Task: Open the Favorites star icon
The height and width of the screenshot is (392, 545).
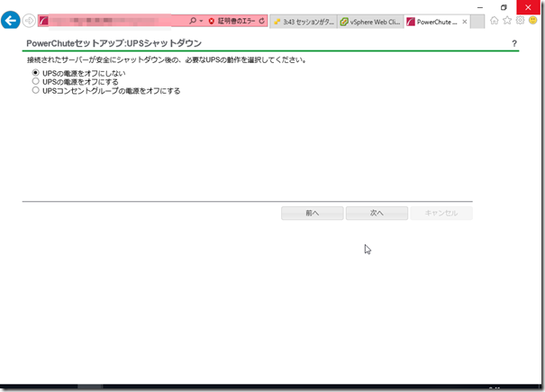Action: (507, 20)
